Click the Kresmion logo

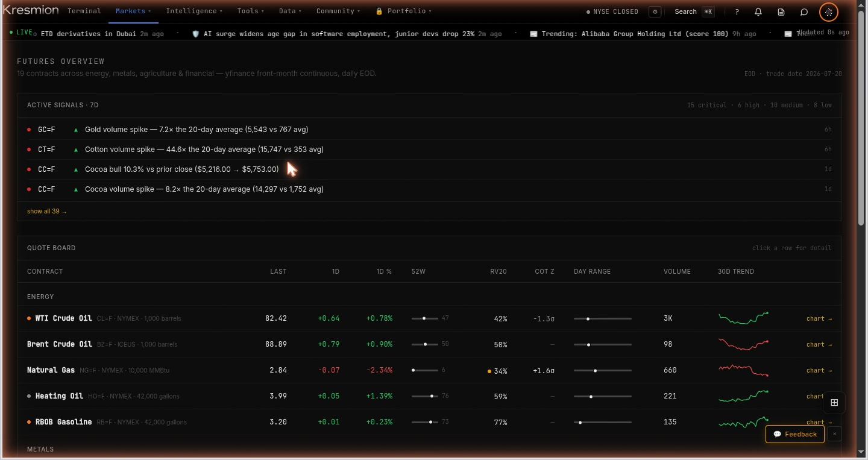tap(31, 10)
